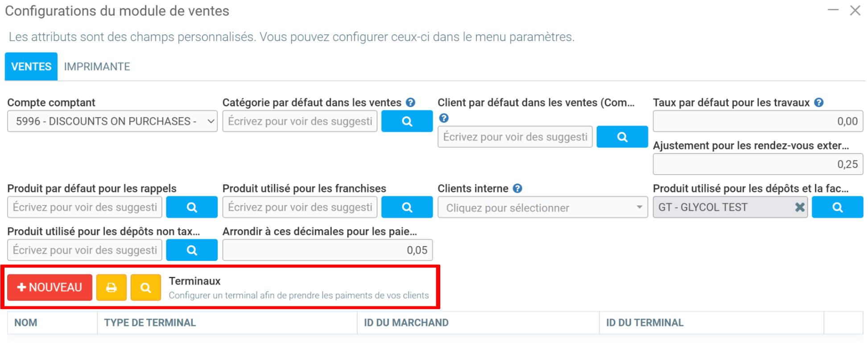Click search button for reminders default product
Screen dimensions: 868x343
coord(192,207)
